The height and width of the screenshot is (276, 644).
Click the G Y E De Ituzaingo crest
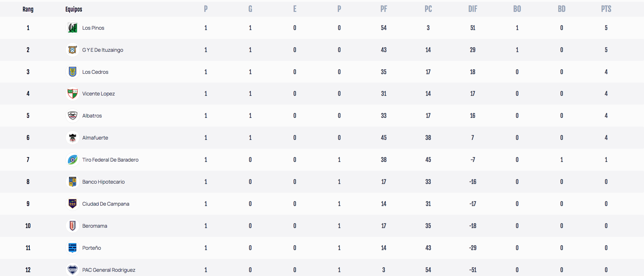[x=72, y=50]
